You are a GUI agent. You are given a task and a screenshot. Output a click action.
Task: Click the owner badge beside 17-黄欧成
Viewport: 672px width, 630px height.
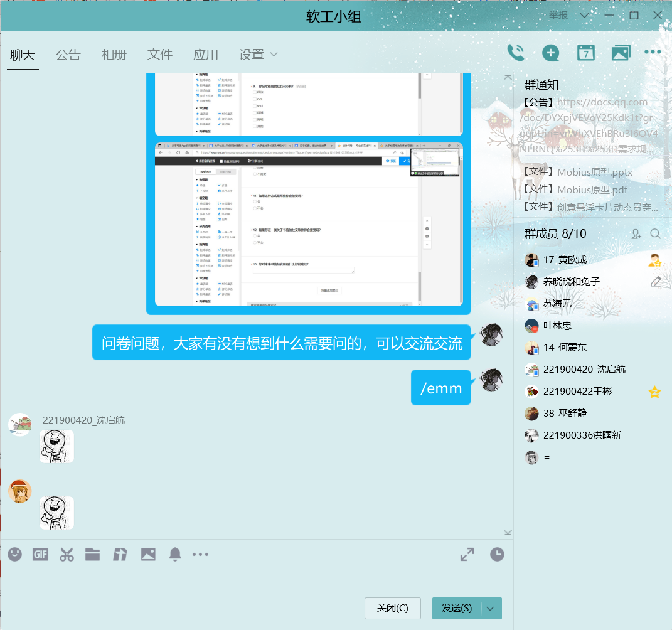coord(655,260)
